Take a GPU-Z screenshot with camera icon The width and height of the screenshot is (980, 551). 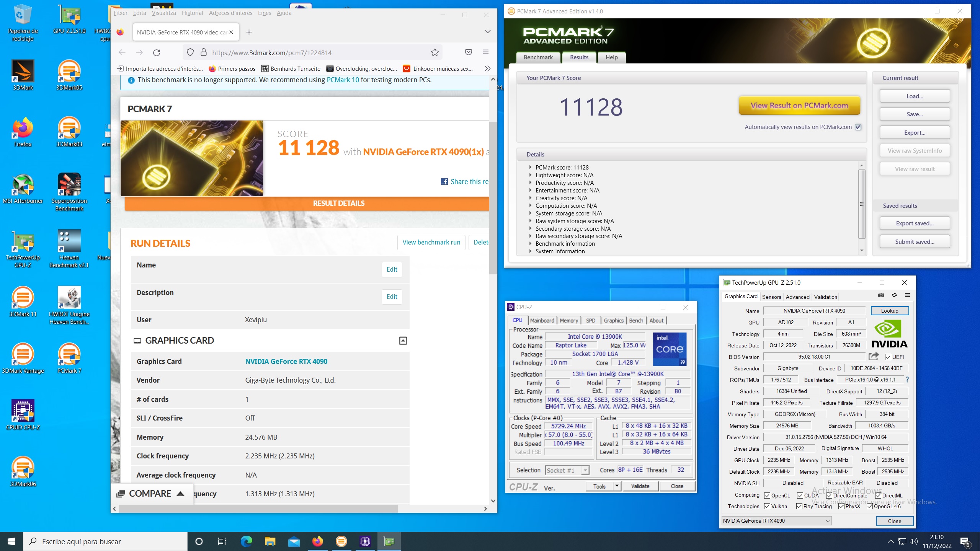click(x=881, y=295)
